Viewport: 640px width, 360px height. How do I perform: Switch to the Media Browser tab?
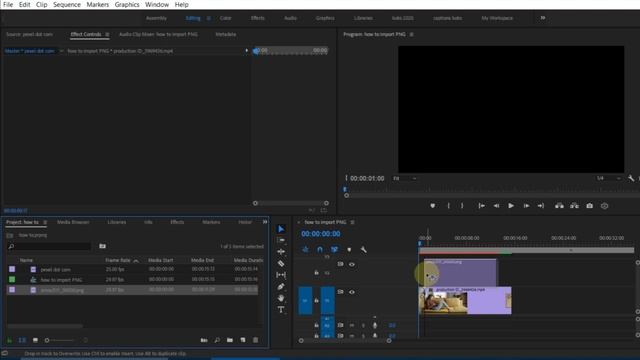(73, 222)
